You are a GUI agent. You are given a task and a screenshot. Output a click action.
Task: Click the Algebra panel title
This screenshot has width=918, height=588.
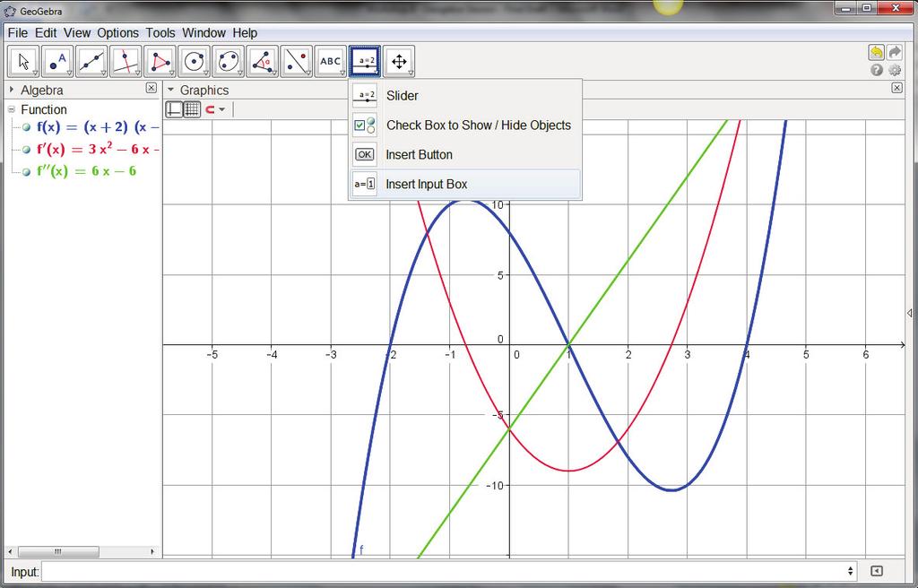click(41, 91)
